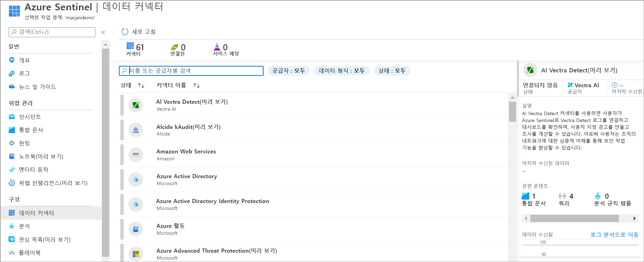Click the 분석 규칙 템플 flask icon
The image size is (644, 262).
tap(598, 196)
